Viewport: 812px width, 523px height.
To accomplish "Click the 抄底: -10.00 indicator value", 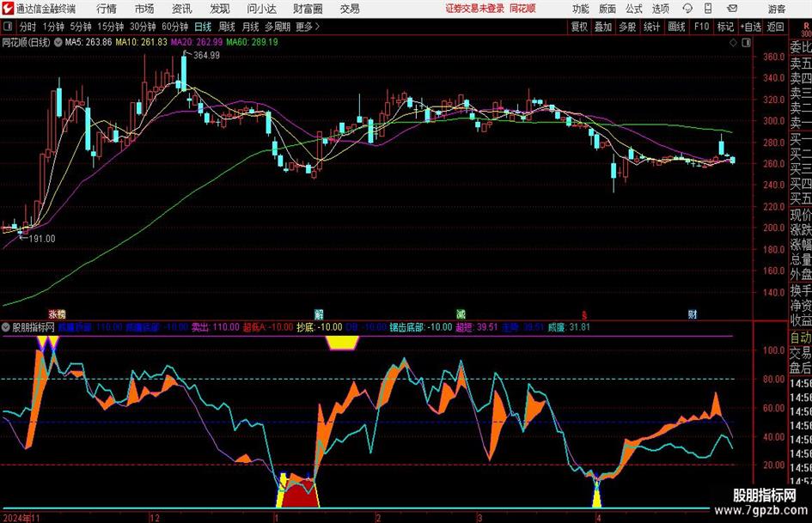I will tap(320, 327).
